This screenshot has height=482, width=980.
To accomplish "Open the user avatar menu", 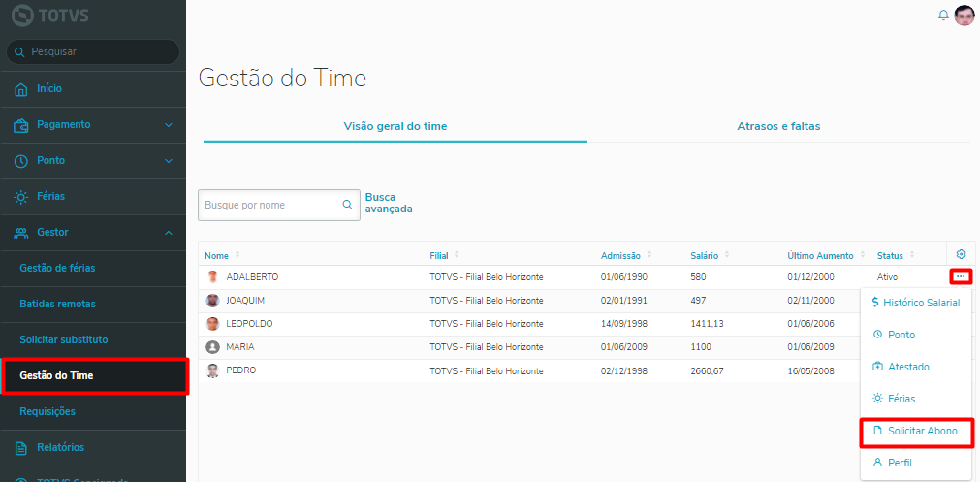I will point(964,15).
